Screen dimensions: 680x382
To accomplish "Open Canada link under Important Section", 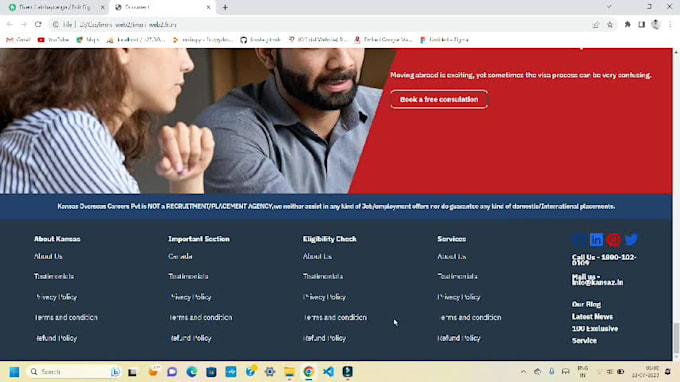I will tap(180, 256).
